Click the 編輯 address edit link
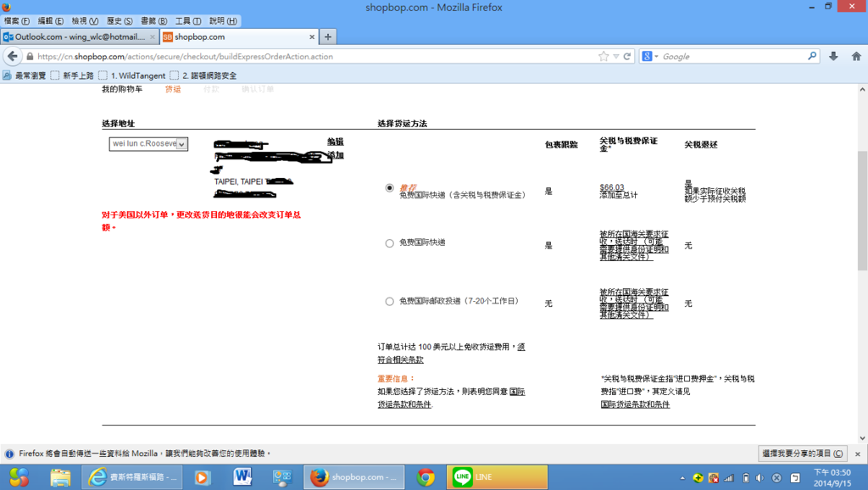 click(336, 142)
